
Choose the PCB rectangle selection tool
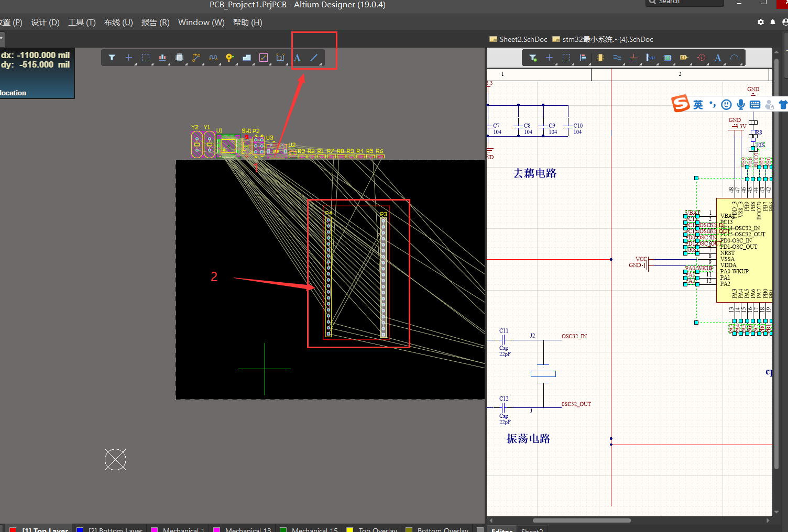(146, 58)
